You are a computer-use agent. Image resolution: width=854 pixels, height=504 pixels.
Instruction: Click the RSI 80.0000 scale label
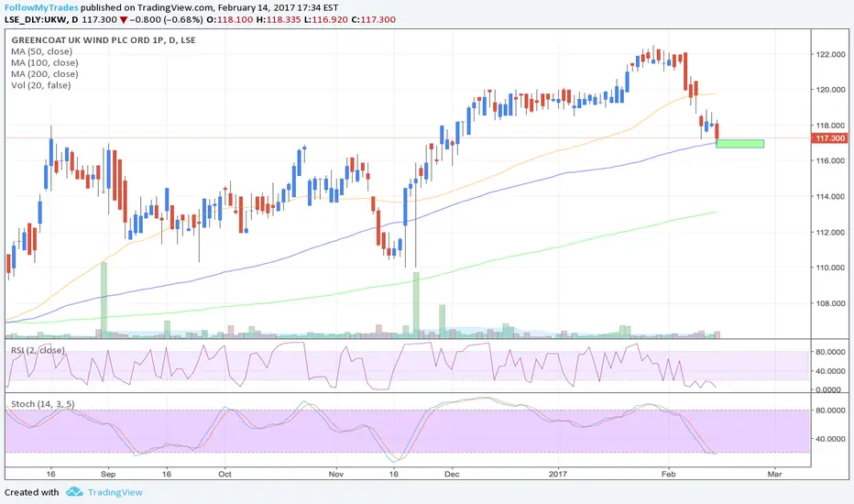(830, 352)
